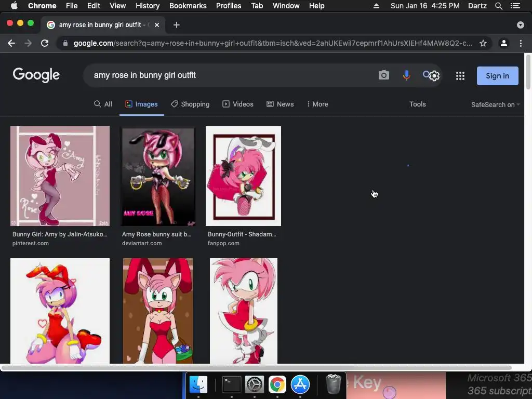Open the Tab menu
Screen dimensions: 532x399
click(x=257, y=6)
